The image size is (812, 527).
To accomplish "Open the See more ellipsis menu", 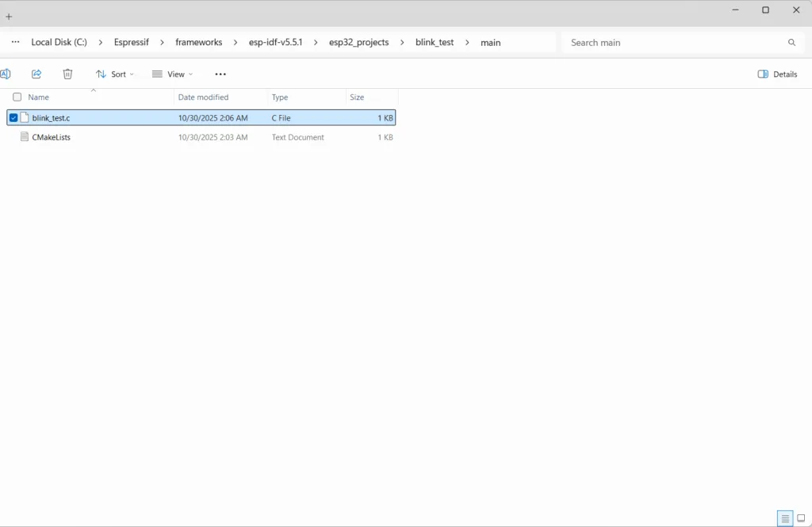I will click(220, 74).
